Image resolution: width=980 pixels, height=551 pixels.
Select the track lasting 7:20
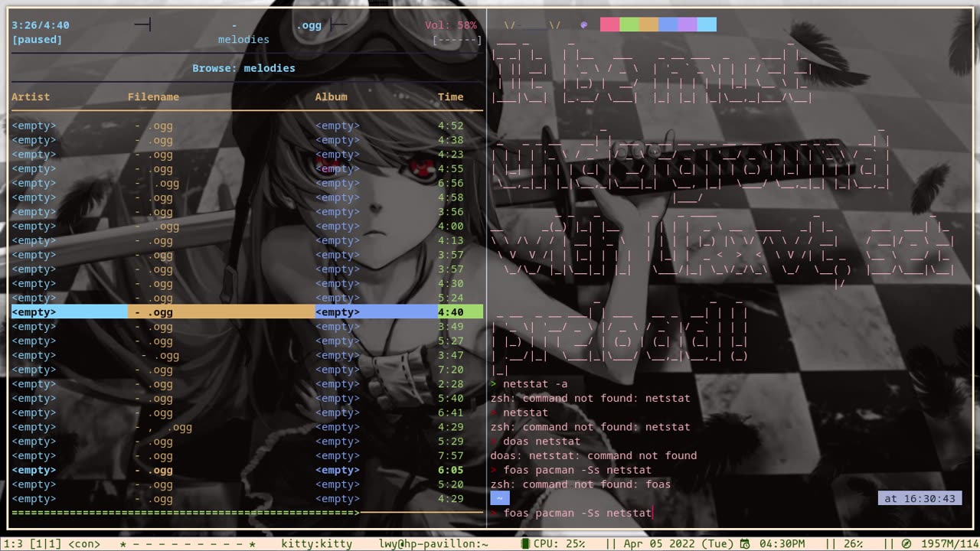(247, 370)
